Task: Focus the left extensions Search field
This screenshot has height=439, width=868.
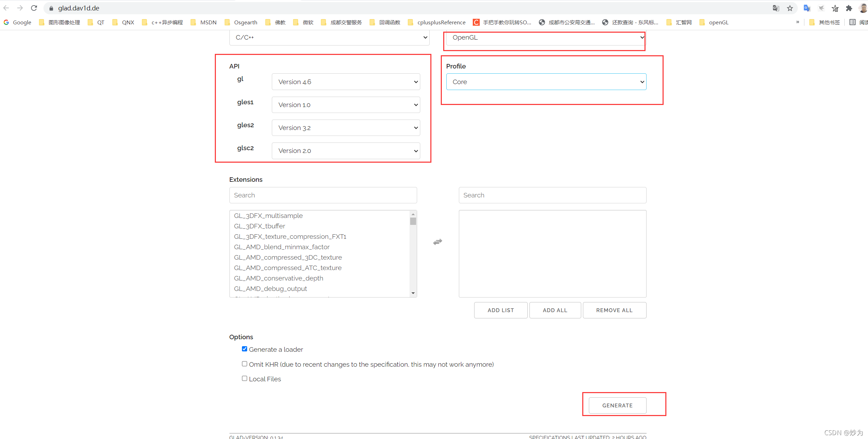Action: (323, 195)
